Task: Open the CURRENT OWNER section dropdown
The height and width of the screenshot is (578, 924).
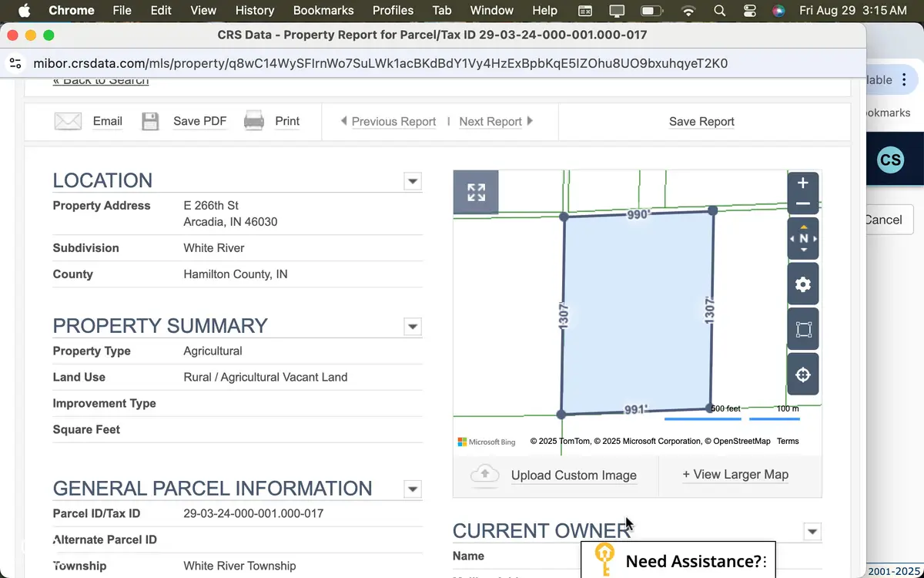Action: click(x=812, y=531)
